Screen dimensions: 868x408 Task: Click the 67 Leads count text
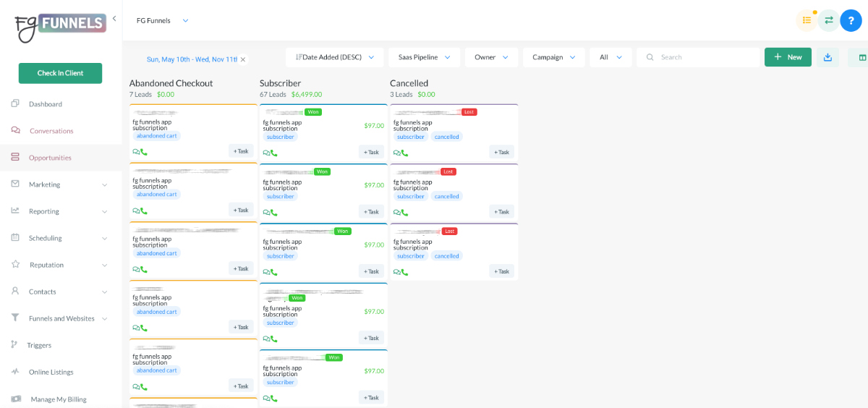[x=273, y=95]
